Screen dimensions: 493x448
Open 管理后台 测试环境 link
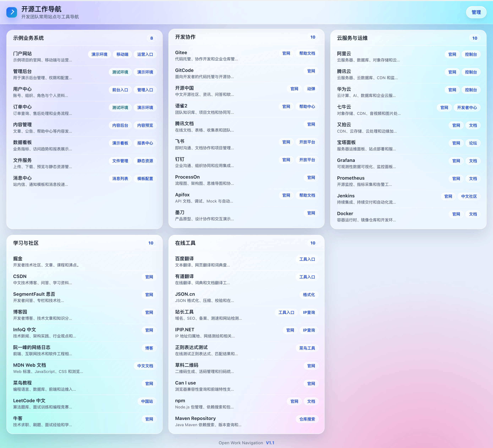pyautogui.click(x=120, y=72)
